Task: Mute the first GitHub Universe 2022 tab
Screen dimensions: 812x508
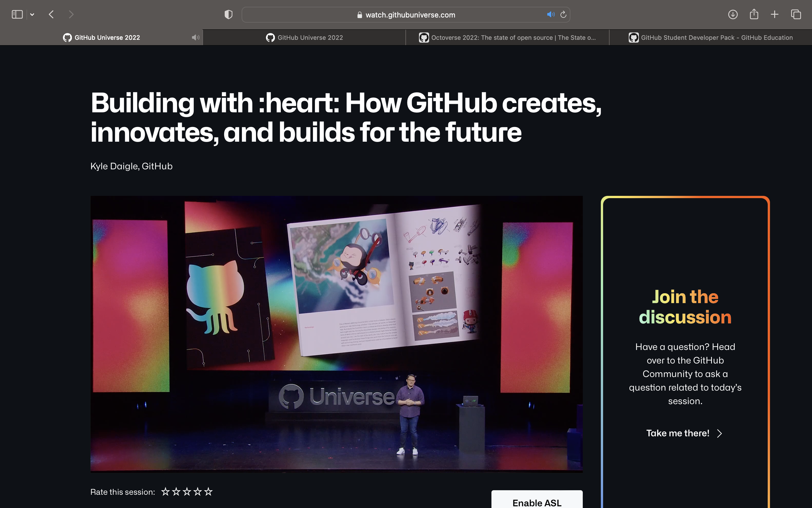Action: point(195,38)
